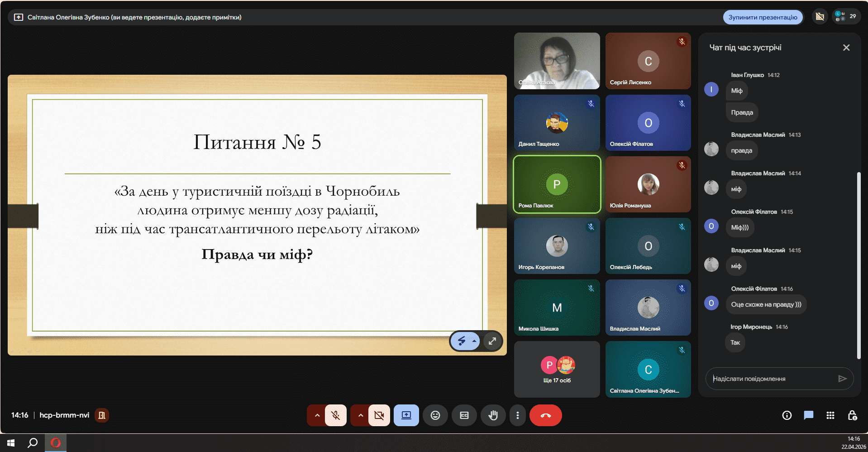Open the activities grid icon

[830, 415]
